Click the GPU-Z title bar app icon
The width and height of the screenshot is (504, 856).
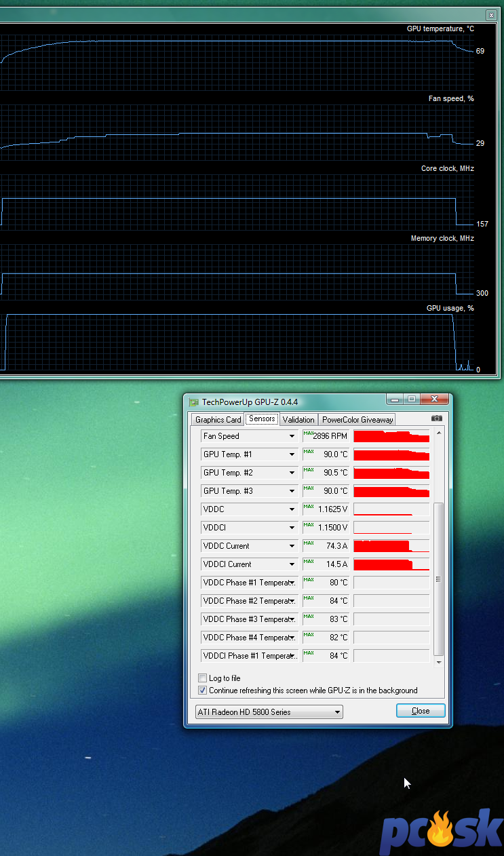tap(194, 402)
